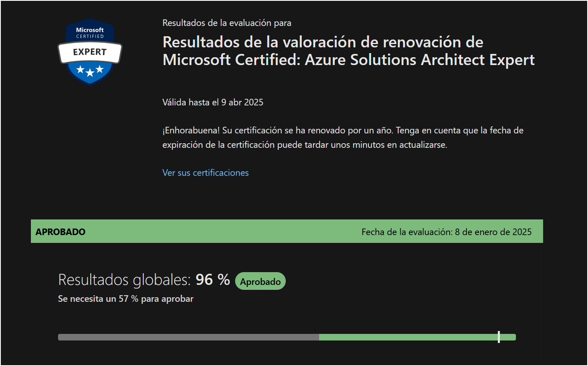
Task: Click the green portion of score bar
Action: coord(417,337)
